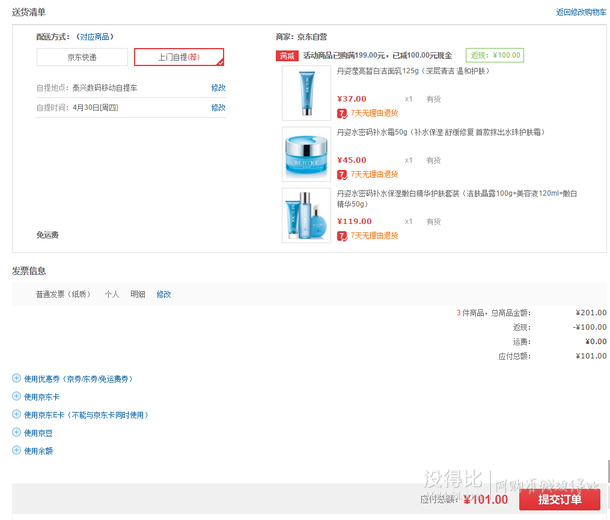Viewport: 610px width, 520px height.
Task: Expand 使用京豆 section plus icon
Action: (x=16, y=432)
